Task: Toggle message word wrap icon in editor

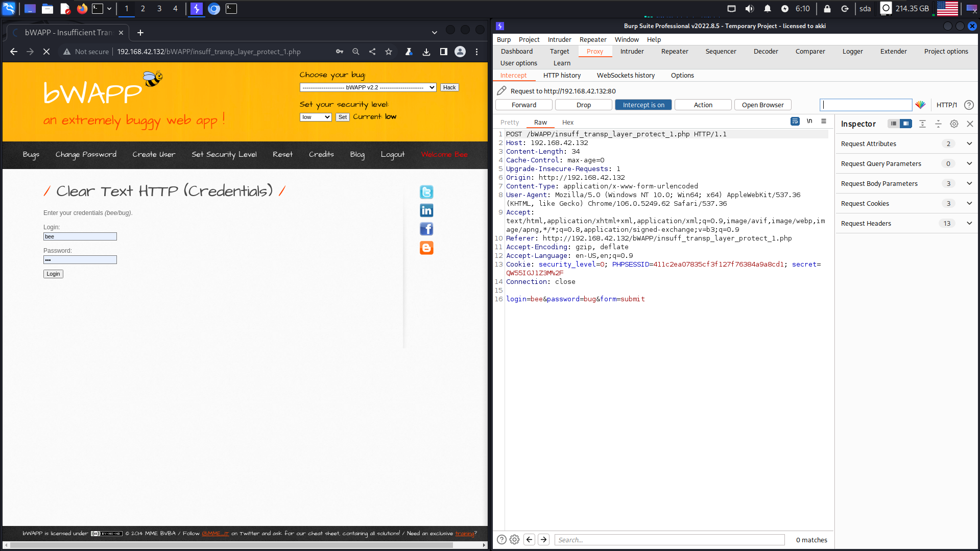Action: pyautogui.click(x=795, y=122)
